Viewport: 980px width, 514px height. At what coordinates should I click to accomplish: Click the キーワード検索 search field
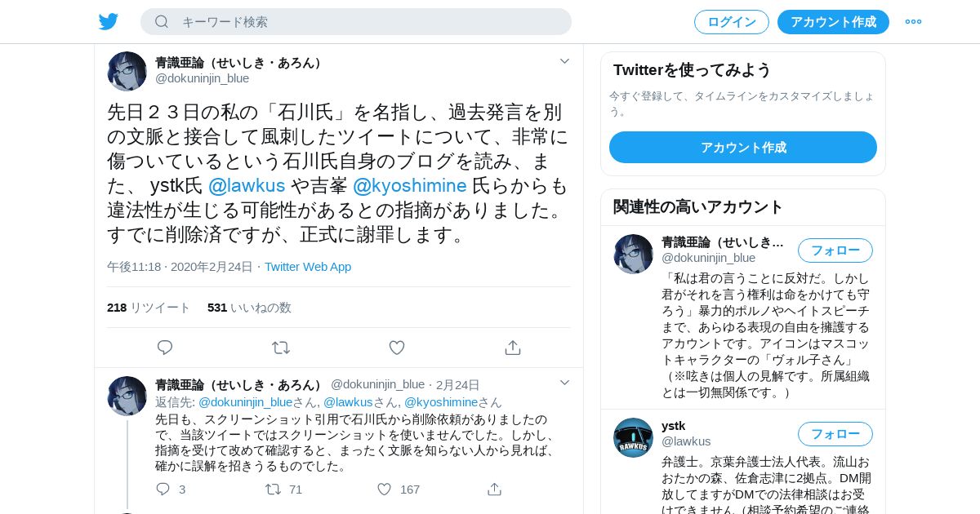pos(356,22)
